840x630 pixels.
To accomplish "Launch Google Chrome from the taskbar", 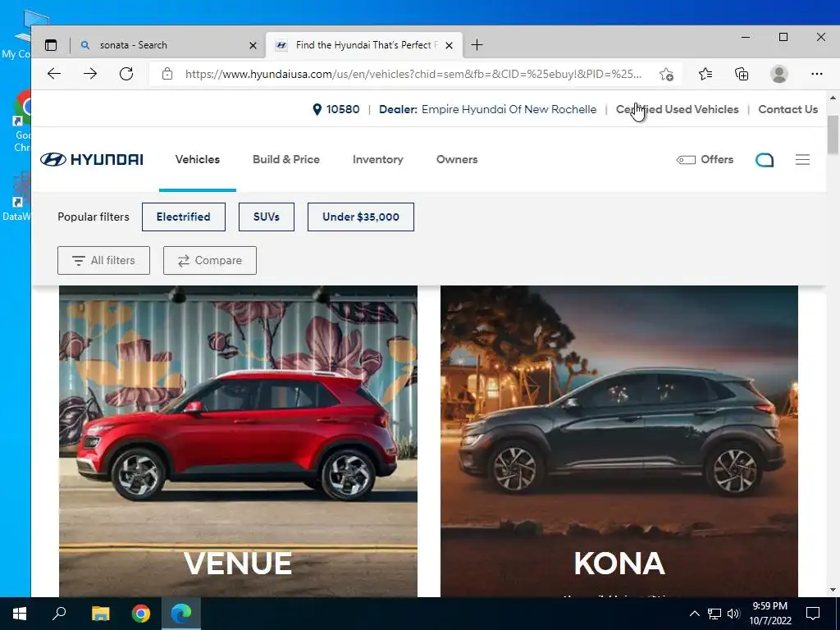I will [141, 614].
